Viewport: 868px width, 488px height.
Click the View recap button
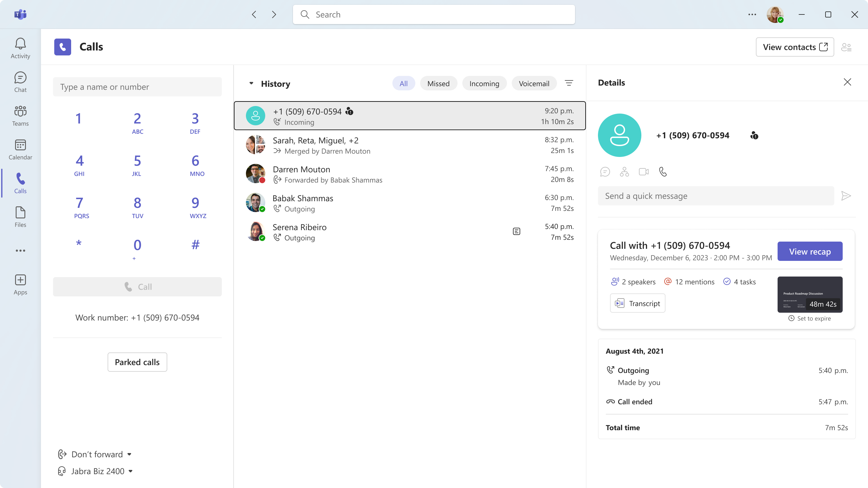809,252
